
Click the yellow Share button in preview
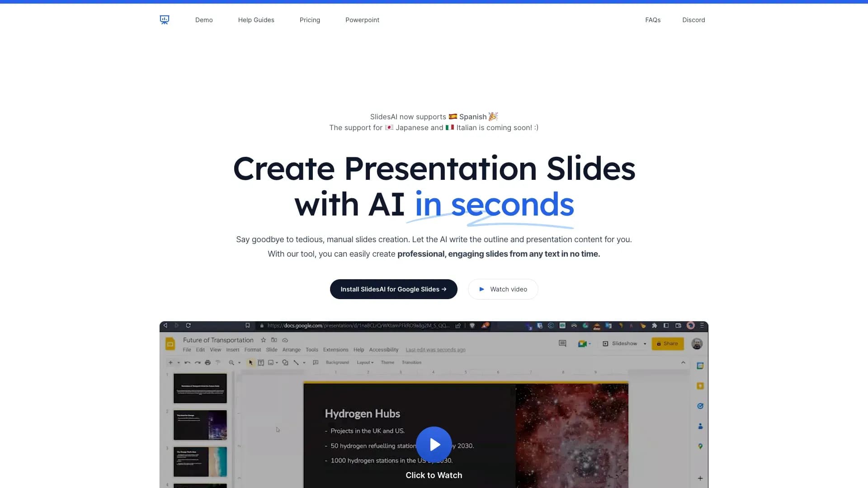[x=668, y=343]
